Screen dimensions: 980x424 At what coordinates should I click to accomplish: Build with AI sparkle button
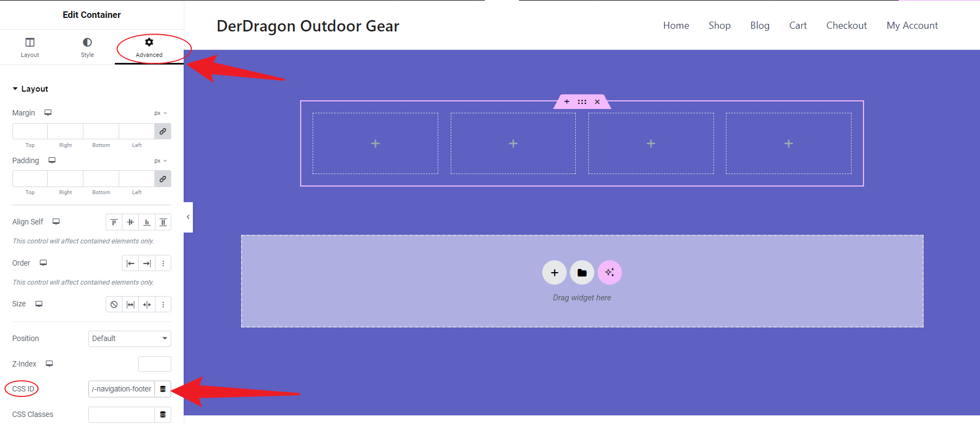click(x=609, y=273)
